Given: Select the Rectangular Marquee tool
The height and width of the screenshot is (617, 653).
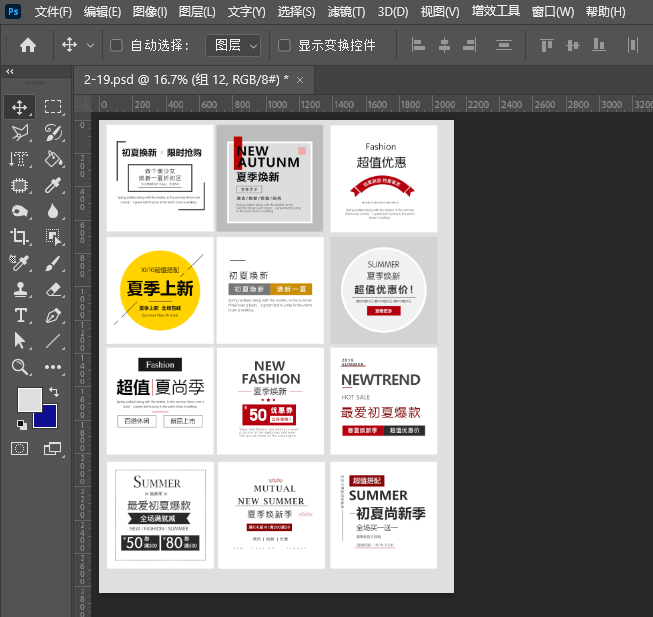Looking at the screenshot, I should (x=54, y=107).
